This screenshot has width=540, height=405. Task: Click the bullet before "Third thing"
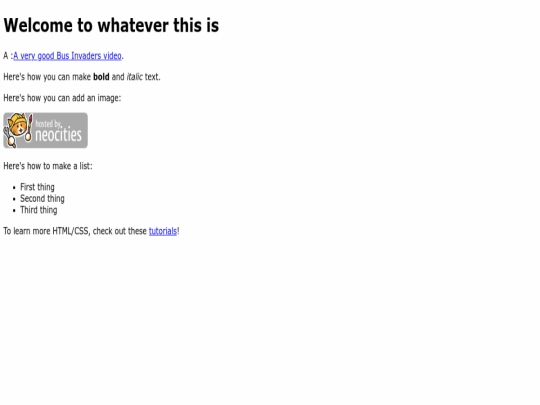click(x=14, y=211)
